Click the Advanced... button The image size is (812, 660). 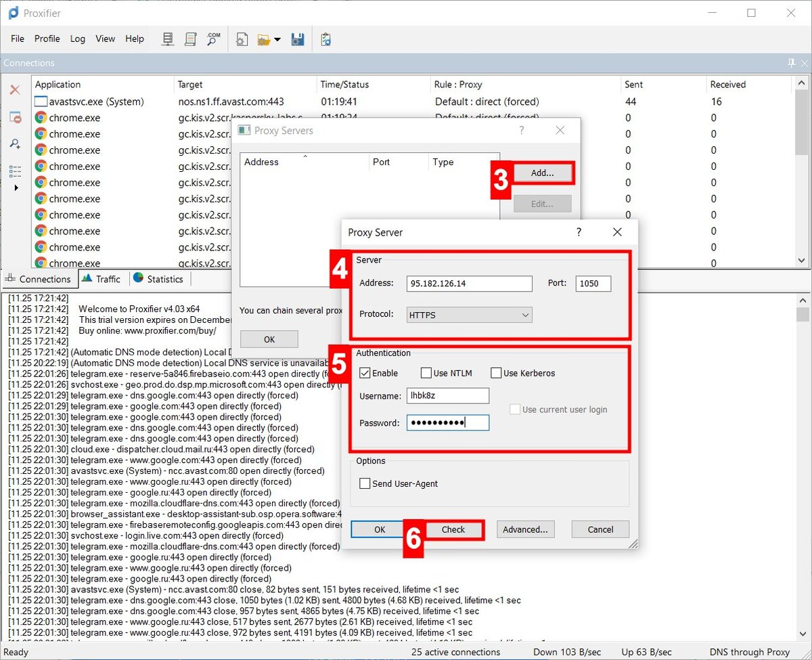[526, 529]
